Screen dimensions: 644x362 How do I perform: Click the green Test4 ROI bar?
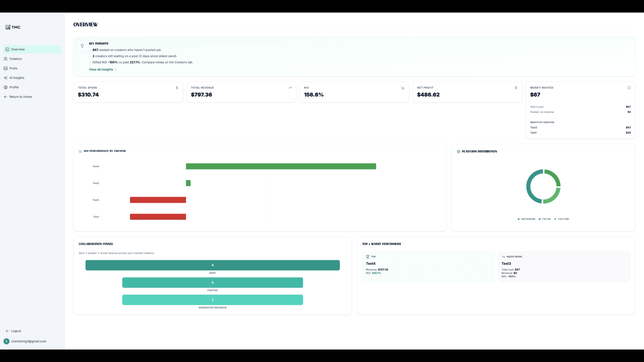point(281,167)
